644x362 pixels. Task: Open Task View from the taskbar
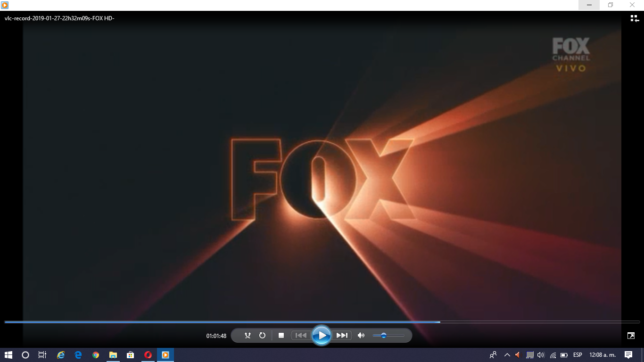point(42,355)
